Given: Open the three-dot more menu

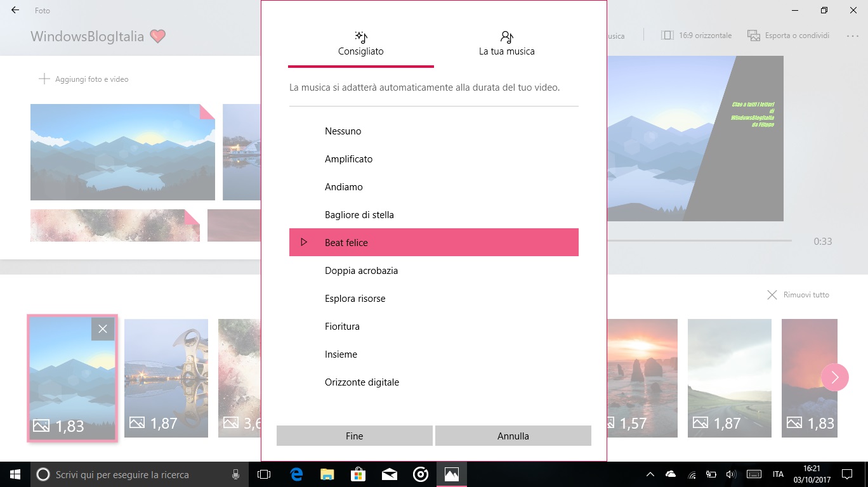Looking at the screenshot, I should click(x=853, y=36).
